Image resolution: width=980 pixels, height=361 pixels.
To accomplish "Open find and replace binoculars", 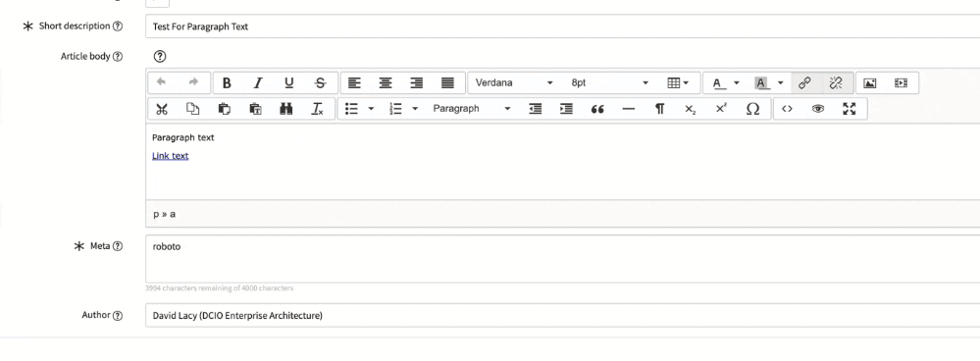I will click(x=286, y=109).
